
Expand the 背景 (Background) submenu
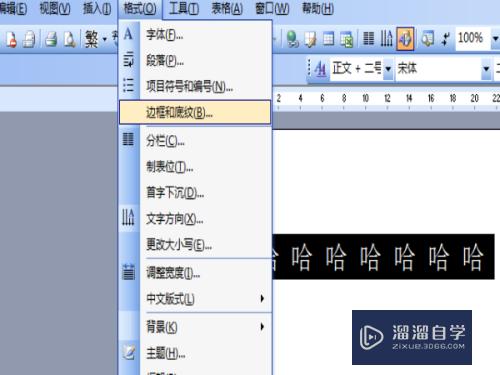coord(196,327)
